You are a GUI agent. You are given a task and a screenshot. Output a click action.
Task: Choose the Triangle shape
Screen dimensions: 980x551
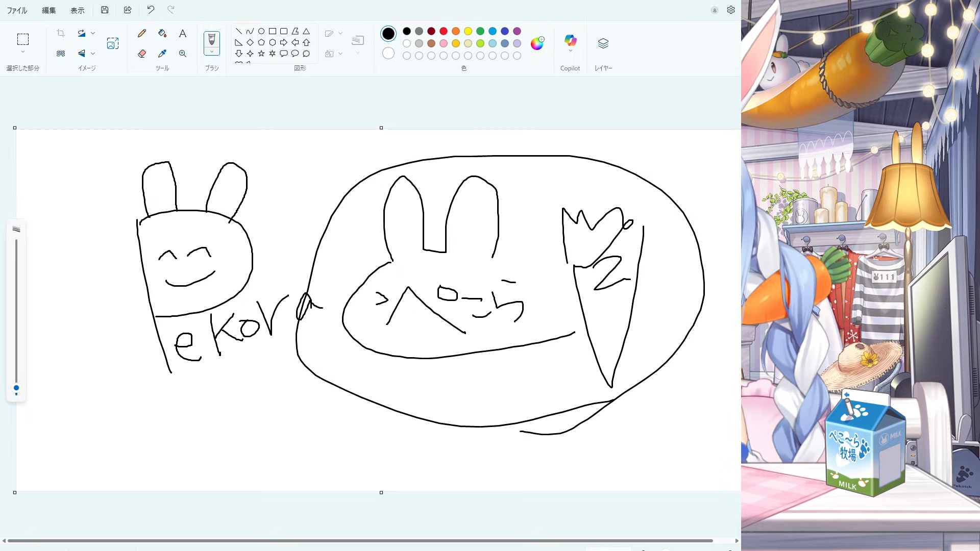306,31
